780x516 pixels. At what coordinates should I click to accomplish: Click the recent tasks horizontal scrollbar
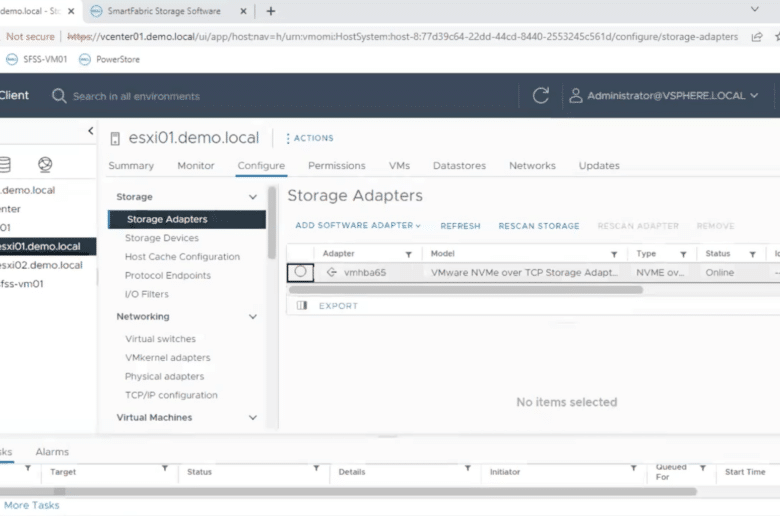348,492
